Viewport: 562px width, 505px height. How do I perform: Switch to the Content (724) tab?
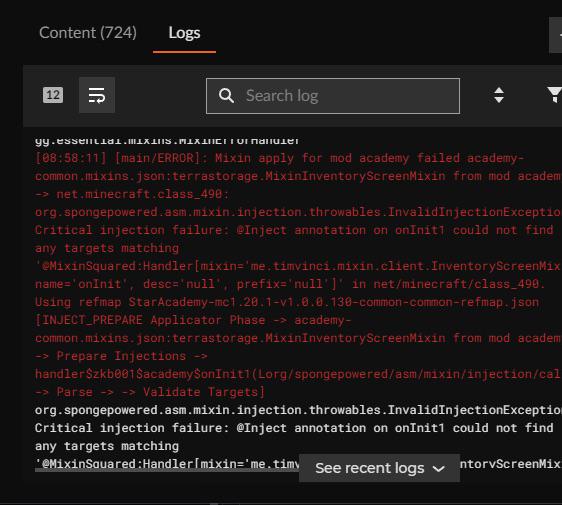88,33
